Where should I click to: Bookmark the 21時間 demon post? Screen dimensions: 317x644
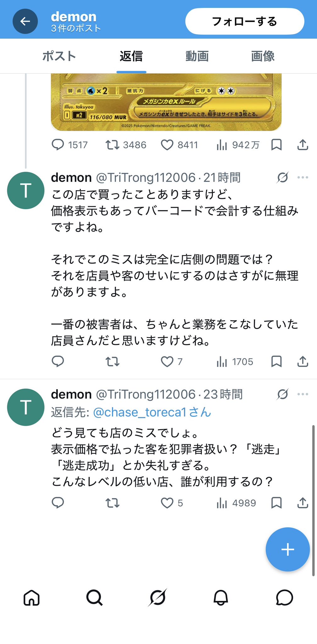(x=276, y=362)
